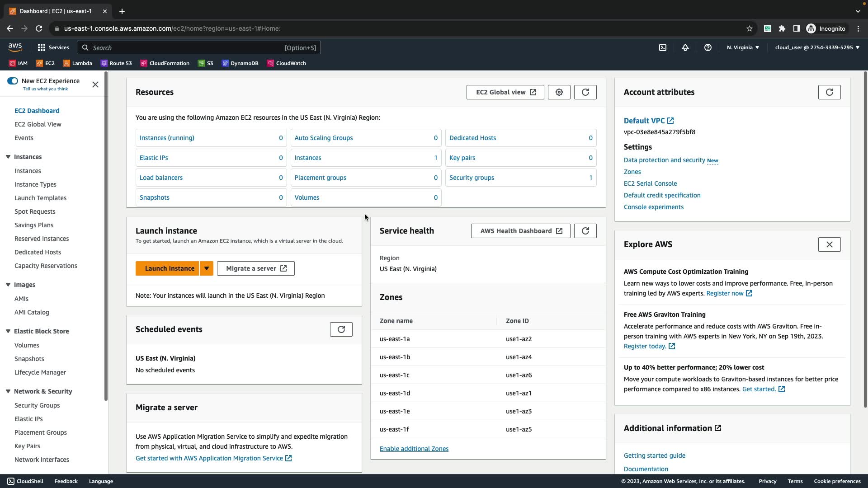Open Services grid menu icon

(42, 47)
